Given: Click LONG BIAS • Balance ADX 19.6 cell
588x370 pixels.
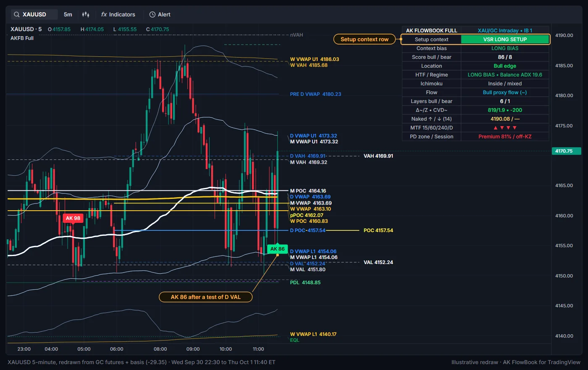Looking at the screenshot, I should click(x=505, y=75).
